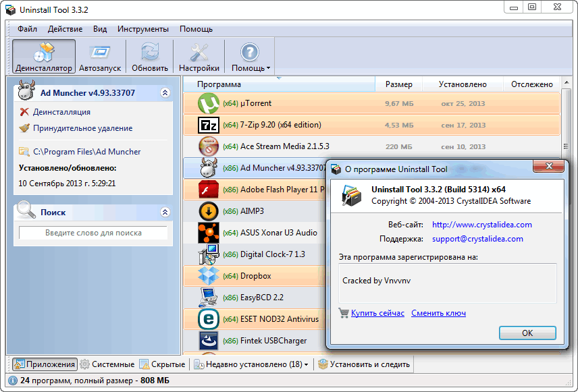Collapse the Ad Muncher details panel
Screen dimensions: 578x392
pos(165,93)
